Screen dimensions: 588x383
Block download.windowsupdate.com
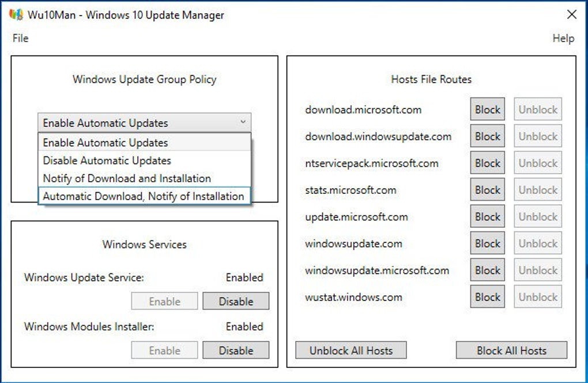pyautogui.click(x=488, y=136)
